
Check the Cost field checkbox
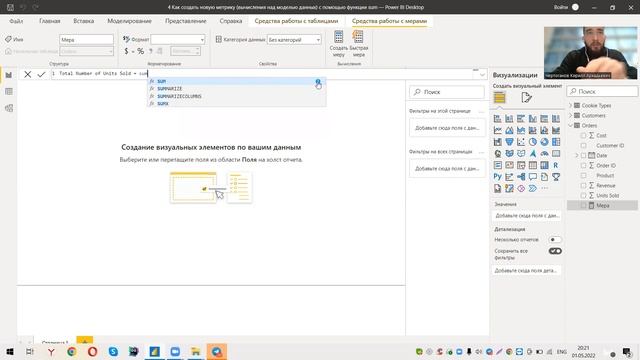(583, 136)
